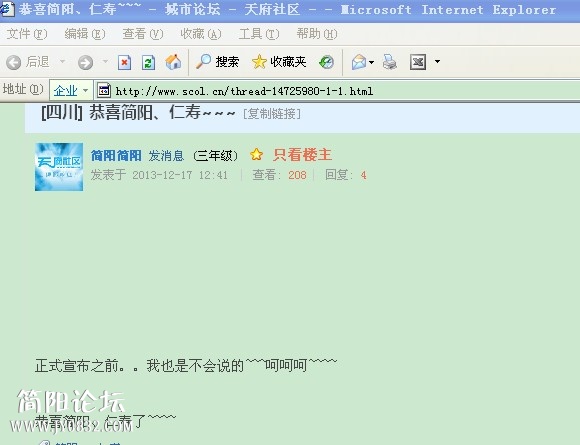The height and width of the screenshot is (445, 580).
Task: Go to the Home page icon
Action: [173, 62]
